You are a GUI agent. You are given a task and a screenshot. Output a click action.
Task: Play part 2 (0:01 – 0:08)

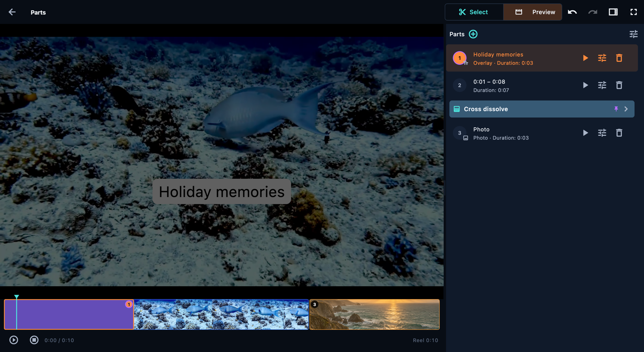pos(585,85)
